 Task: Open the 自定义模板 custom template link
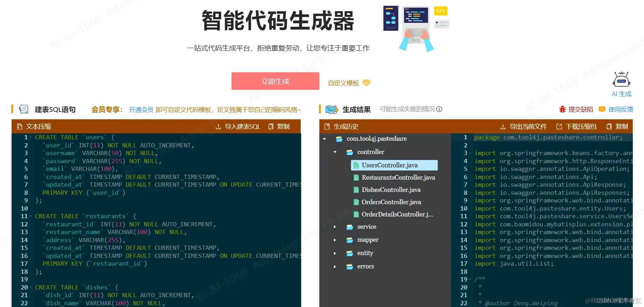tap(343, 83)
